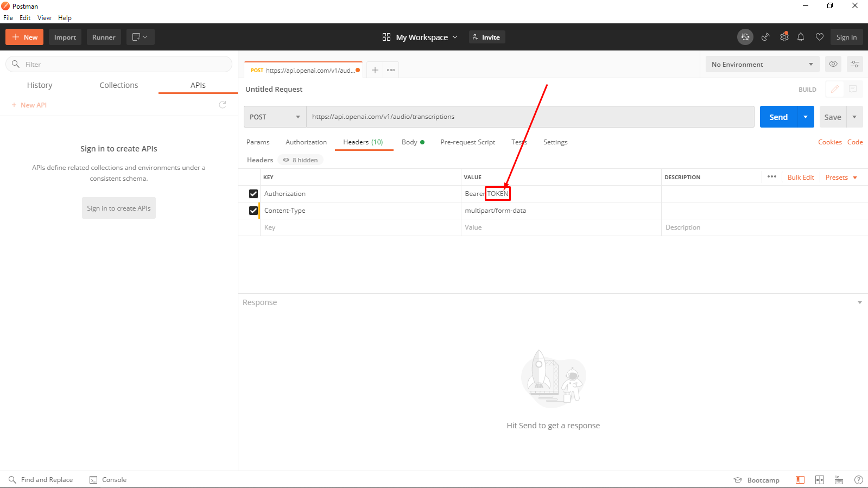Image resolution: width=868 pixels, height=488 pixels.
Task: Open the satellite capture requests icon
Action: 765,37
